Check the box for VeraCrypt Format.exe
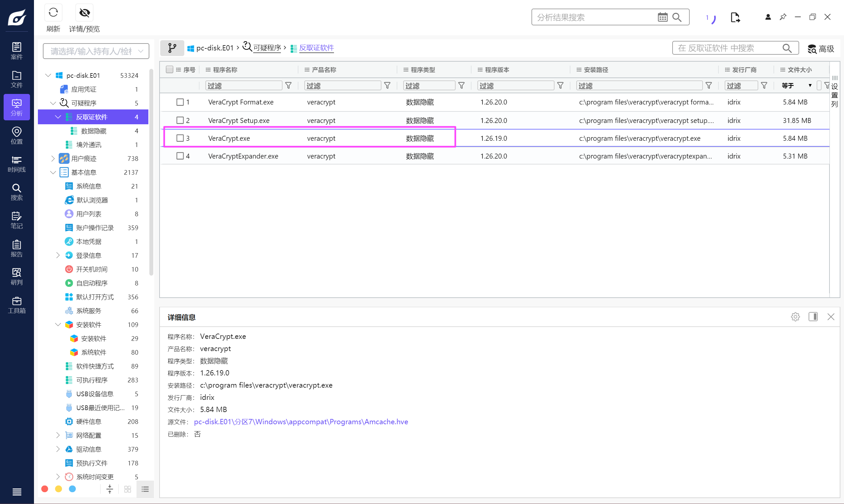Image resolution: width=844 pixels, height=504 pixels. [180, 102]
